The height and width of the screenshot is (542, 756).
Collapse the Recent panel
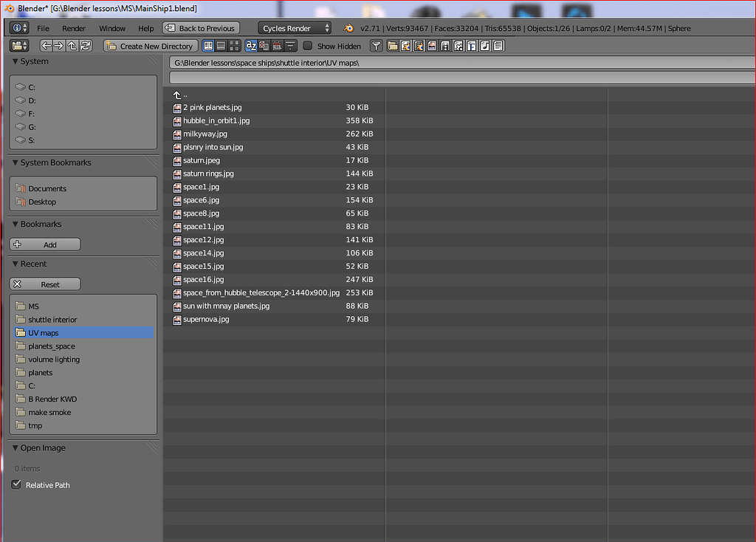coord(16,264)
